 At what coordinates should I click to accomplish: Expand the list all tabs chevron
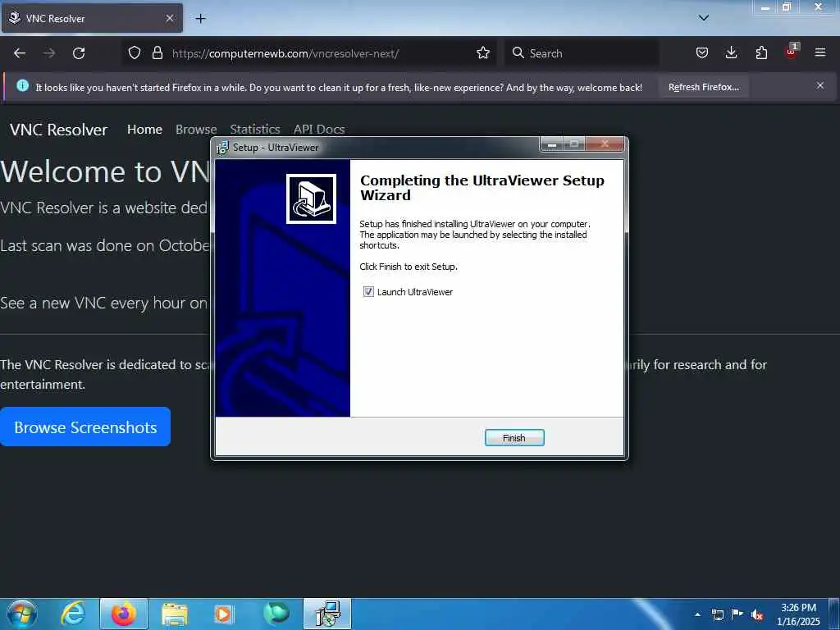(704, 18)
